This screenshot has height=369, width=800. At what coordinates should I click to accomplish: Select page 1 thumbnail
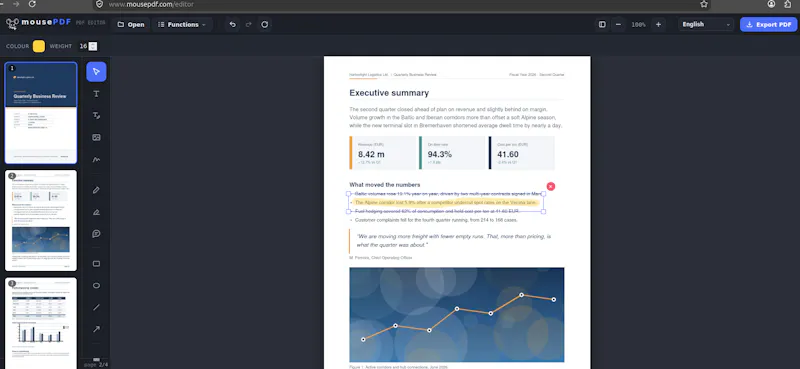tap(41, 113)
